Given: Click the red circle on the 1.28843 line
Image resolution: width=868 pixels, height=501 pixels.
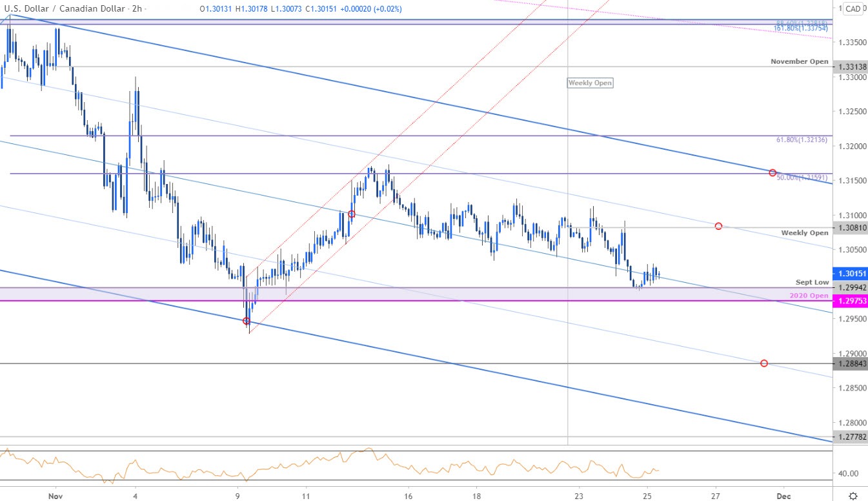Looking at the screenshot, I should click(764, 363).
